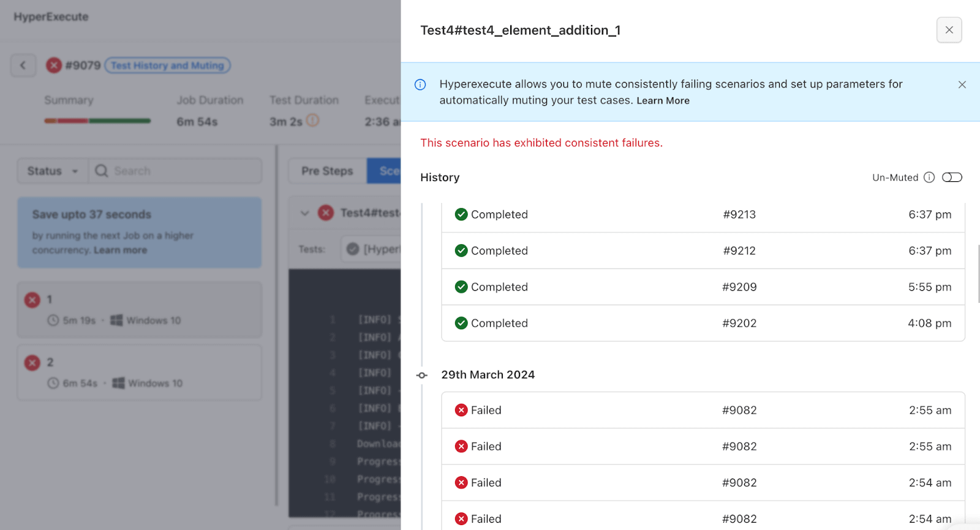
Task: Click failed icon in 2:55 am first row
Action: (x=461, y=410)
